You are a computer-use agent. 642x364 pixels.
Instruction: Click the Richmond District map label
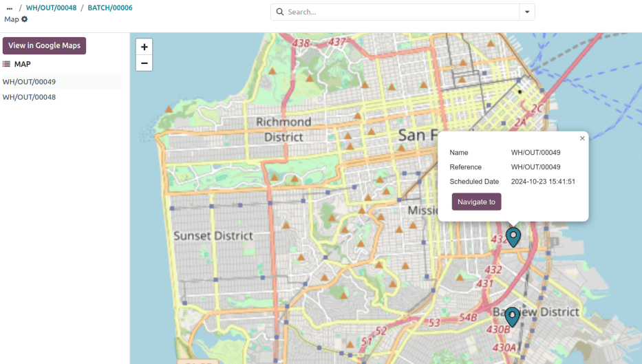click(283, 129)
